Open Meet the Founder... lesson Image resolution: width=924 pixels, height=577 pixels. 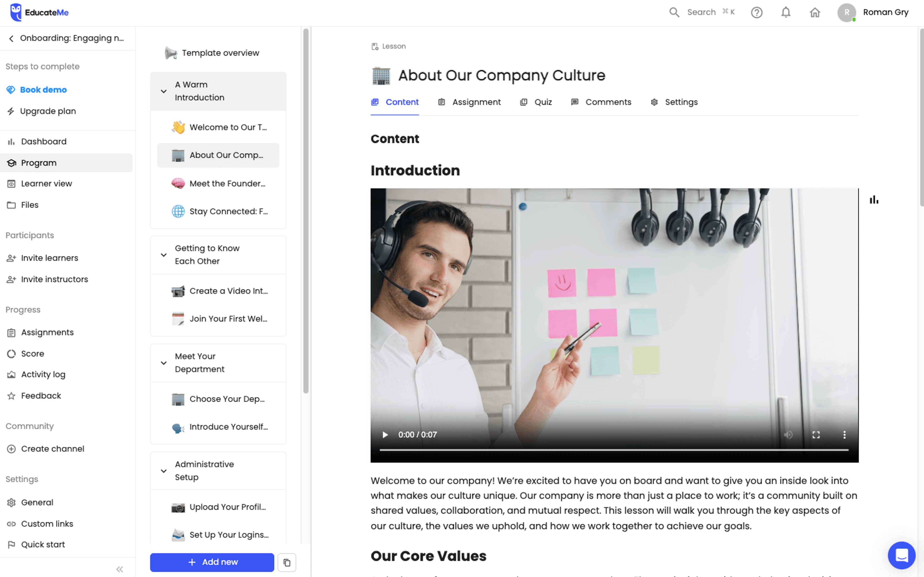point(218,184)
